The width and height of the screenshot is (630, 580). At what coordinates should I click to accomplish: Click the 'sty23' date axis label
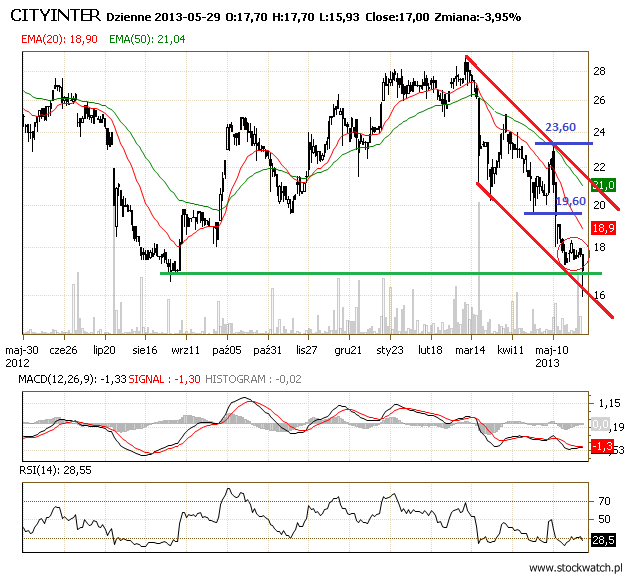click(390, 350)
